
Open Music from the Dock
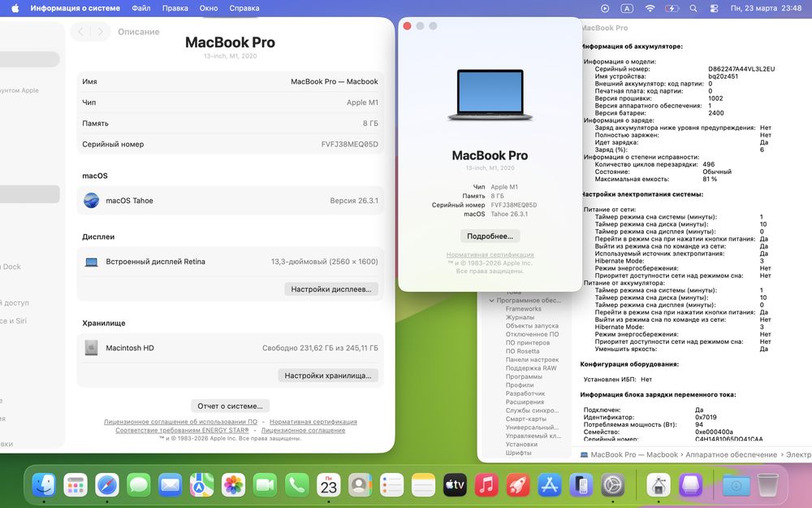(486, 485)
